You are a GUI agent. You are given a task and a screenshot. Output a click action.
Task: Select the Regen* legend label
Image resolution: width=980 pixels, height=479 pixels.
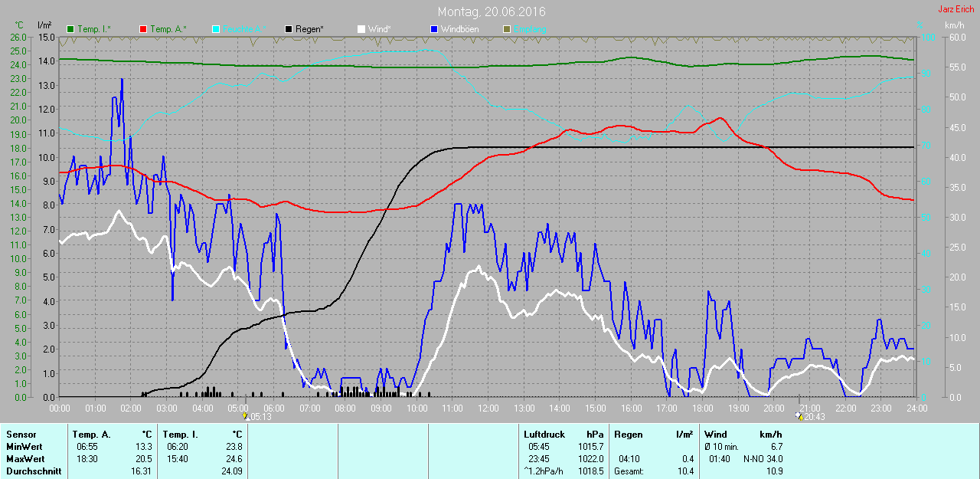309,29
